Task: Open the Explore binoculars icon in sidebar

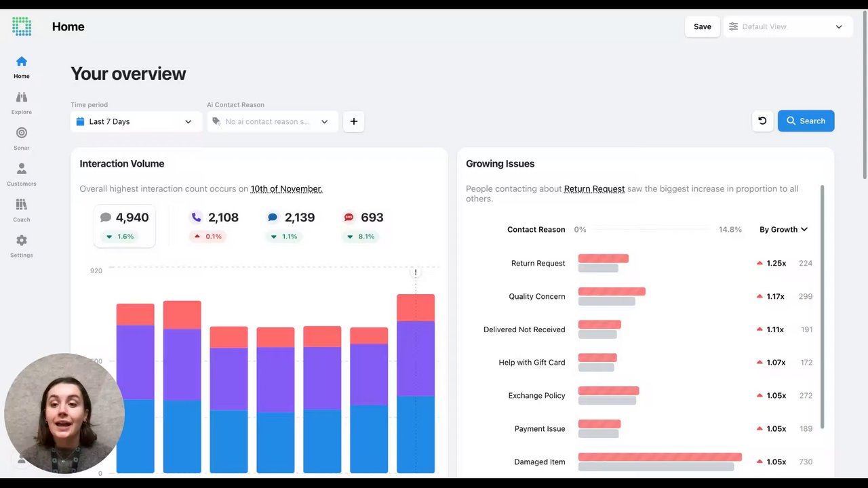Action: (x=22, y=98)
